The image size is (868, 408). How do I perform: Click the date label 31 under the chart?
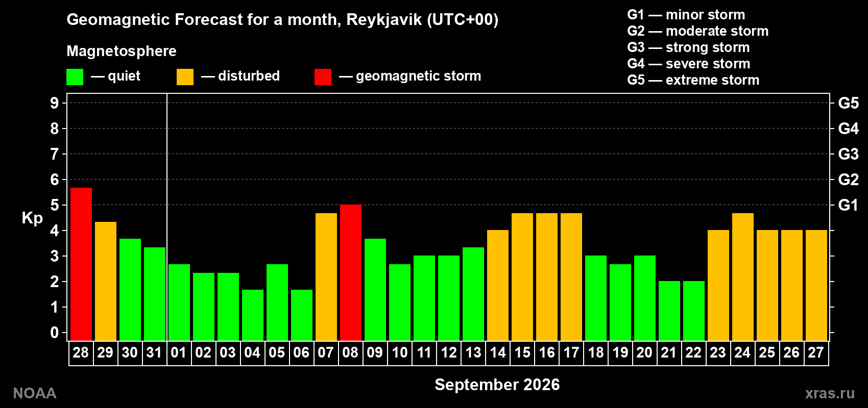coord(155,352)
